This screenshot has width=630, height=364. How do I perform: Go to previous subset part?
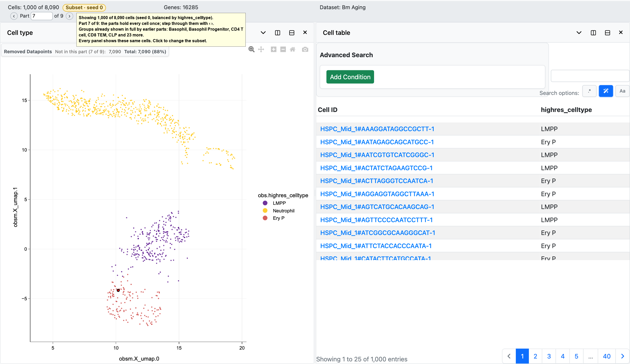click(x=14, y=16)
